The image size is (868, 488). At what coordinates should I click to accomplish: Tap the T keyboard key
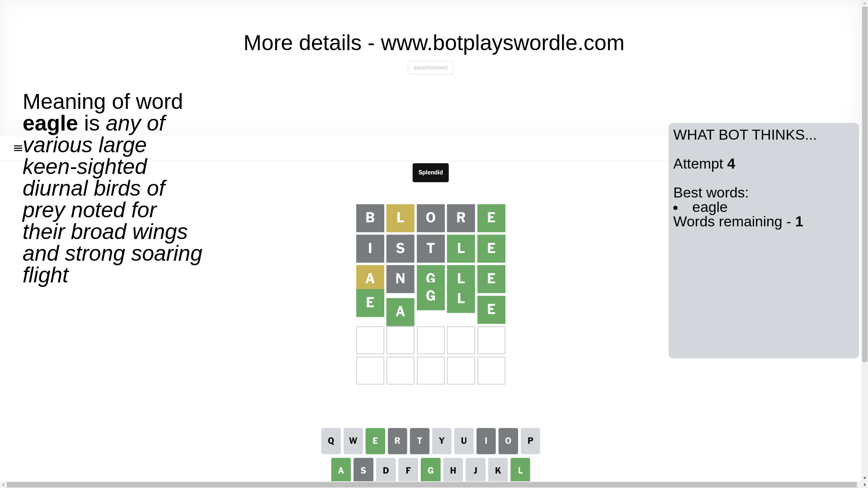[420, 441]
